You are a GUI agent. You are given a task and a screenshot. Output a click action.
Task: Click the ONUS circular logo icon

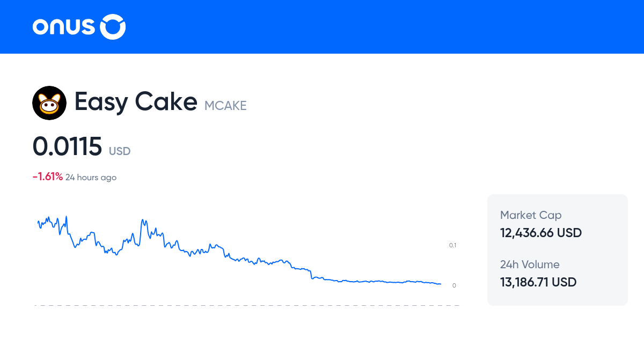pos(113,26)
